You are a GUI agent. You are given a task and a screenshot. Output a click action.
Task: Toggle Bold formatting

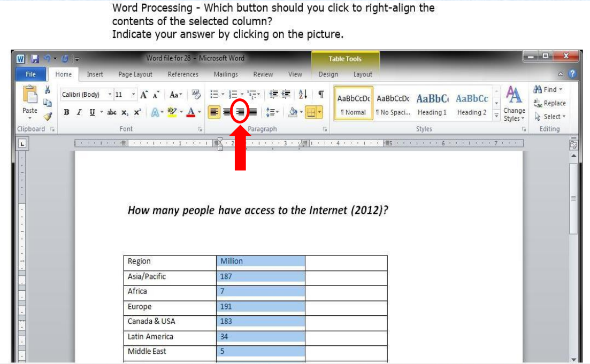click(67, 112)
